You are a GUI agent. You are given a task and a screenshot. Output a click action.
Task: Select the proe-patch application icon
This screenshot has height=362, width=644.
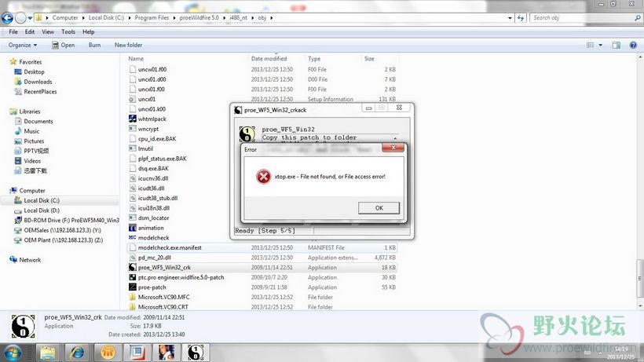pos(132,287)
